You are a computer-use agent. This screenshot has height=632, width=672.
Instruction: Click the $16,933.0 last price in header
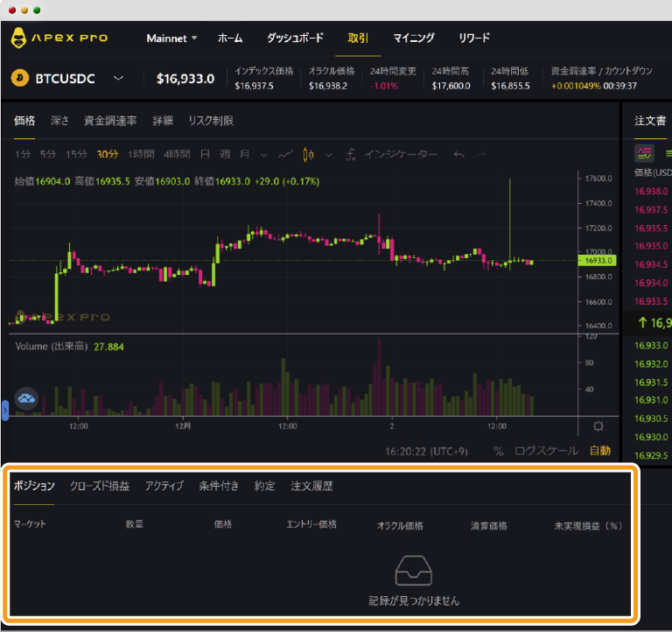(x=185, y=79)
